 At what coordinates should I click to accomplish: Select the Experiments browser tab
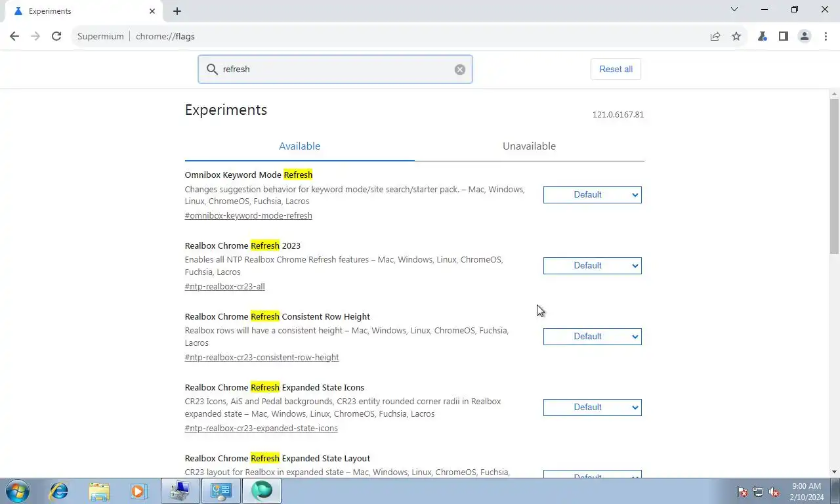click(84, 11)
